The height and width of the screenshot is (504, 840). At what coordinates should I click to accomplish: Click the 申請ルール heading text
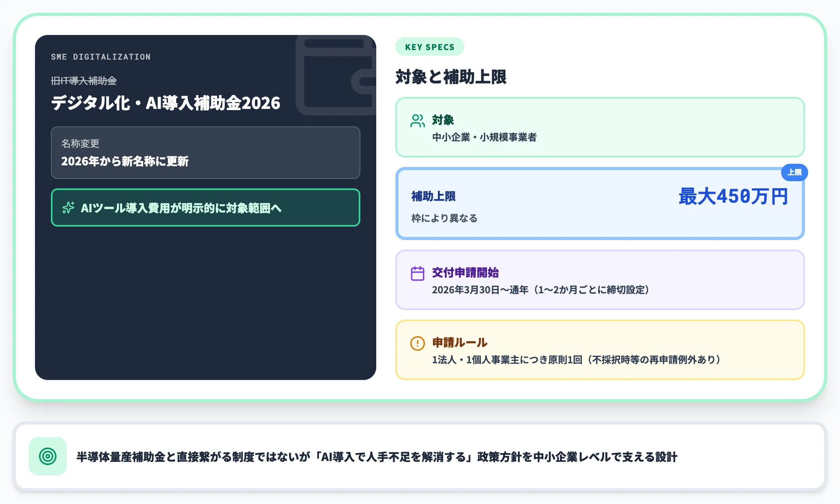point(460,343)
